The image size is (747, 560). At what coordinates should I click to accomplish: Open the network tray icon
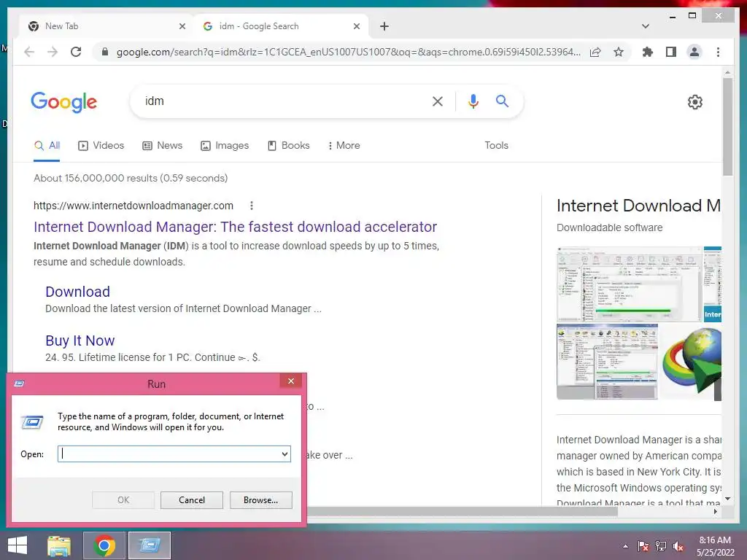(x=661, y=546)
